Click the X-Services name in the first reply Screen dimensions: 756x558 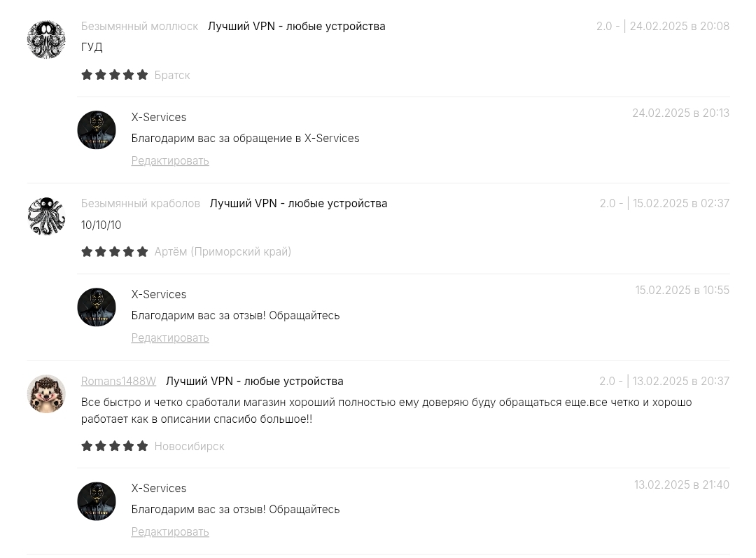159,117
